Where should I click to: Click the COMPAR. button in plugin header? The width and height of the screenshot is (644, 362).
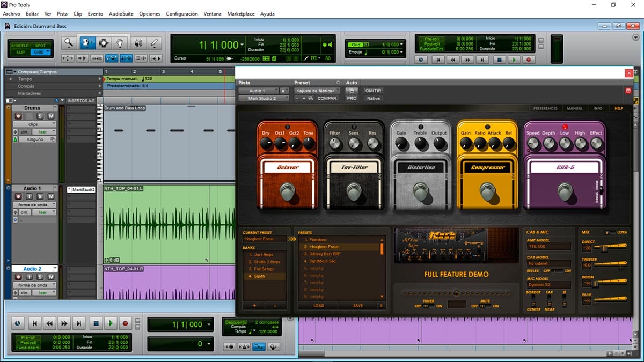pos(327,99)
